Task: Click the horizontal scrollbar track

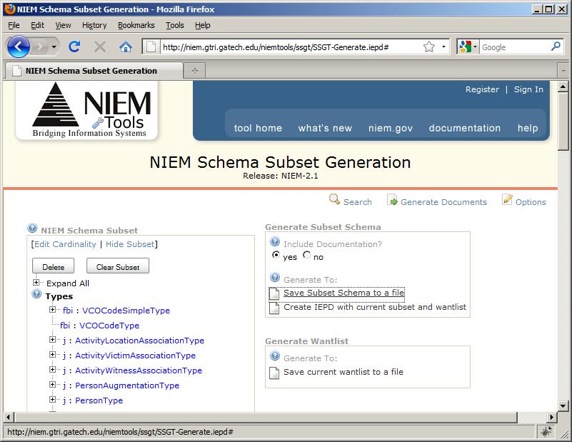Action: [533, 417]
